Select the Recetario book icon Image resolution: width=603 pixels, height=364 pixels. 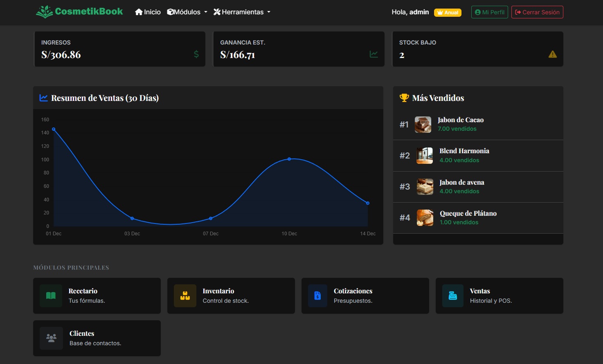50,296
